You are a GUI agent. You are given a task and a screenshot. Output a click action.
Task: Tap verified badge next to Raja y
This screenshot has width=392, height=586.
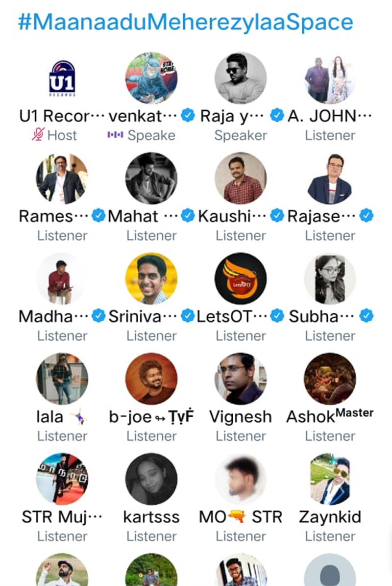[277, 115]
